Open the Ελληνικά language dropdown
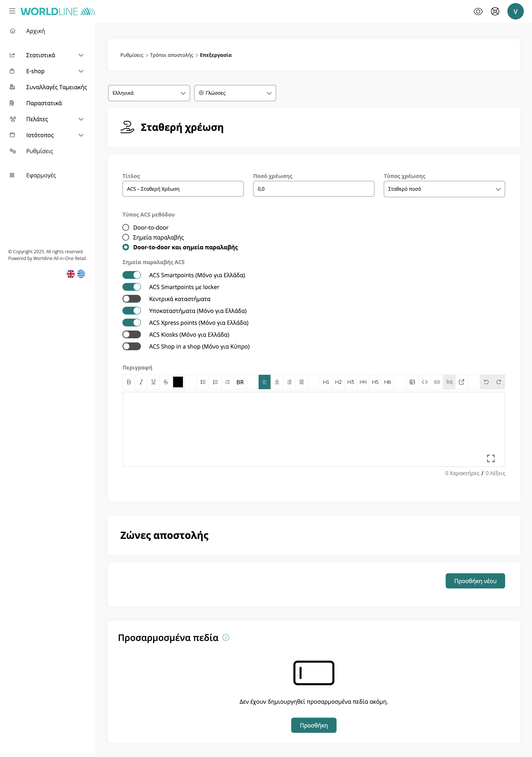 (149, 93)
